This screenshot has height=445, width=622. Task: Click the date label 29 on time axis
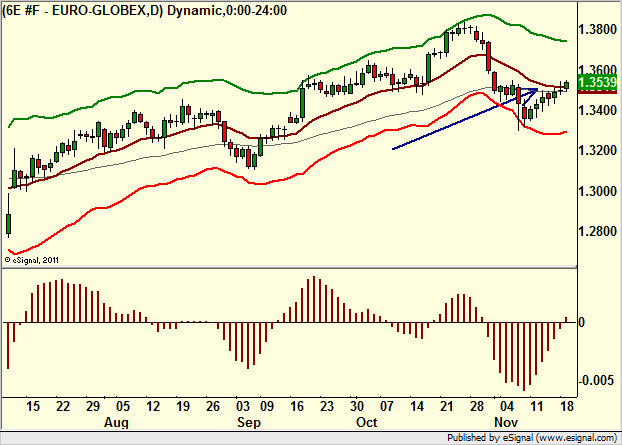[92, 407]
